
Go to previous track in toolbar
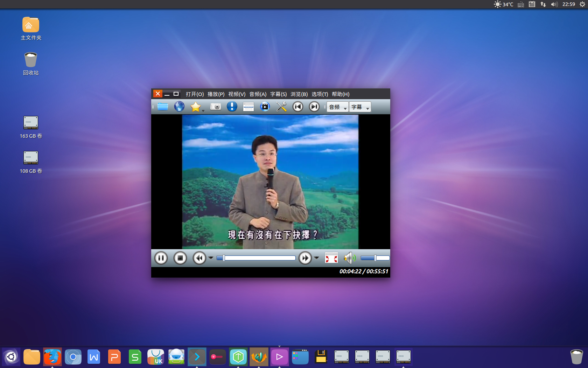tap(298, 107)
